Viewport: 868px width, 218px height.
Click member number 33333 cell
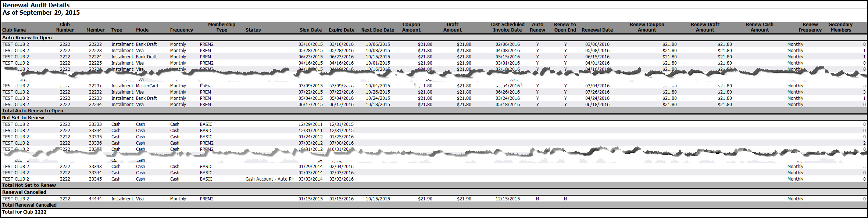[95, 124]
